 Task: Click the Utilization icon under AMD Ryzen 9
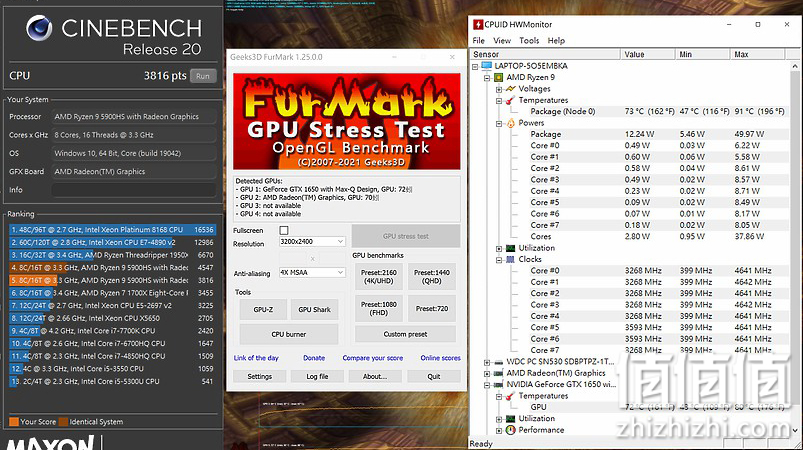(x=511, y=248)
